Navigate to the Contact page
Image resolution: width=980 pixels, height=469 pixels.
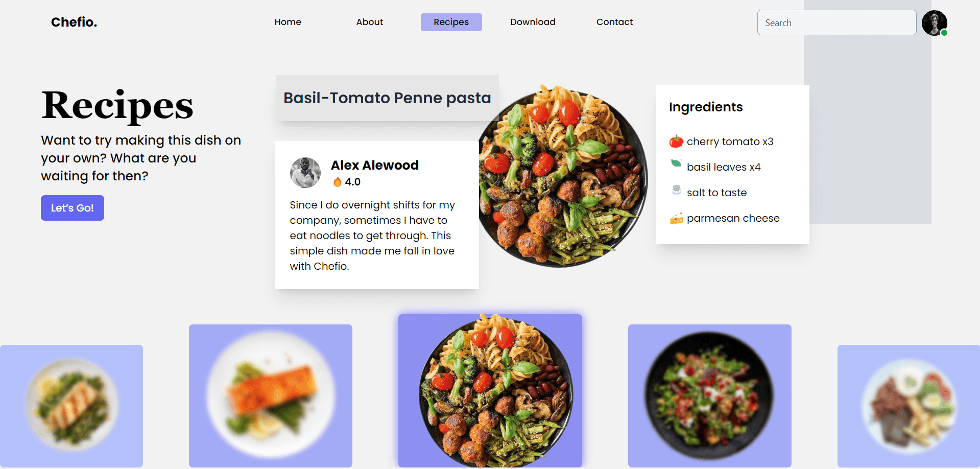(x=615, y=22)
